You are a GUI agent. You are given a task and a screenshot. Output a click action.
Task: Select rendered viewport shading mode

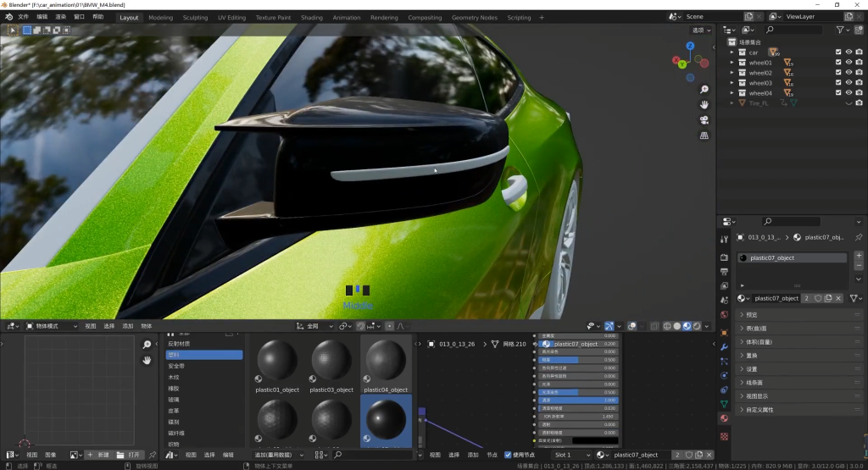697,326
